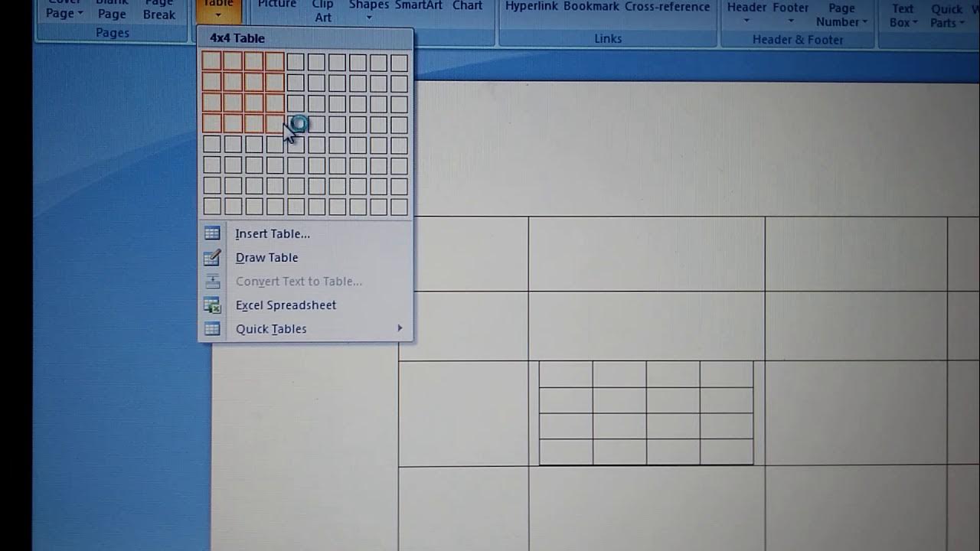Click the top-left cell of table grid
The width and height of the screenshot is (980, 551).
[x=212, y=61]
